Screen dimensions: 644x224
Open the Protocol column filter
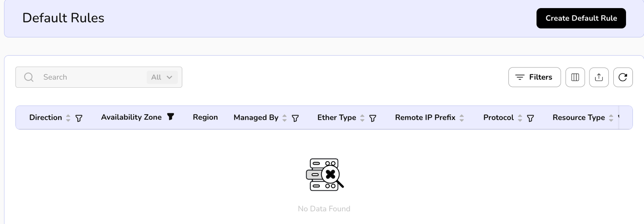[x=531, y=118]
